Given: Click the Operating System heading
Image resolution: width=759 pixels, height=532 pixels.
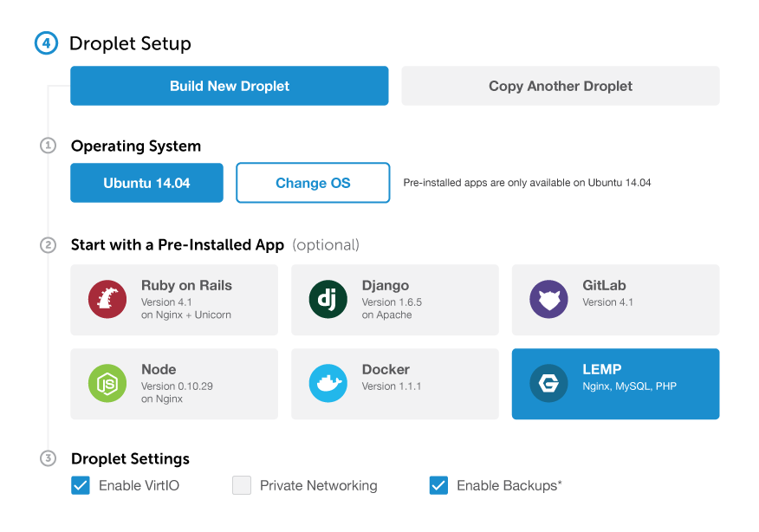Looking at the screenshot, I should pos(136,146).
